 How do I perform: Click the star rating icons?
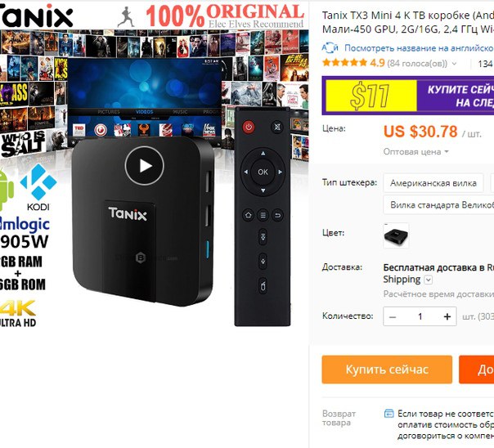click(344, 63)
